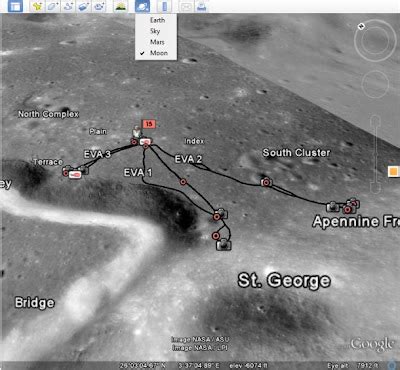Click the EVA 3 path label
This screenshot has height=370, width=400.
pyautogui.click(x=97, y=154)
